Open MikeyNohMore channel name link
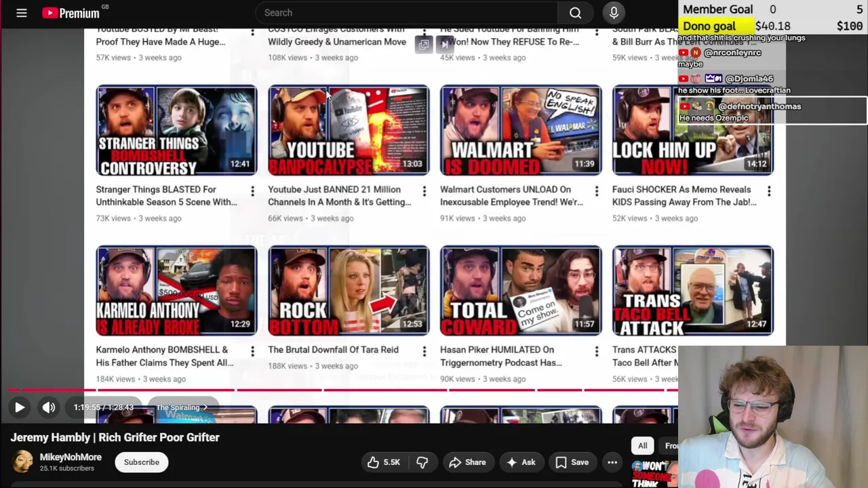 tap(71, 457)
